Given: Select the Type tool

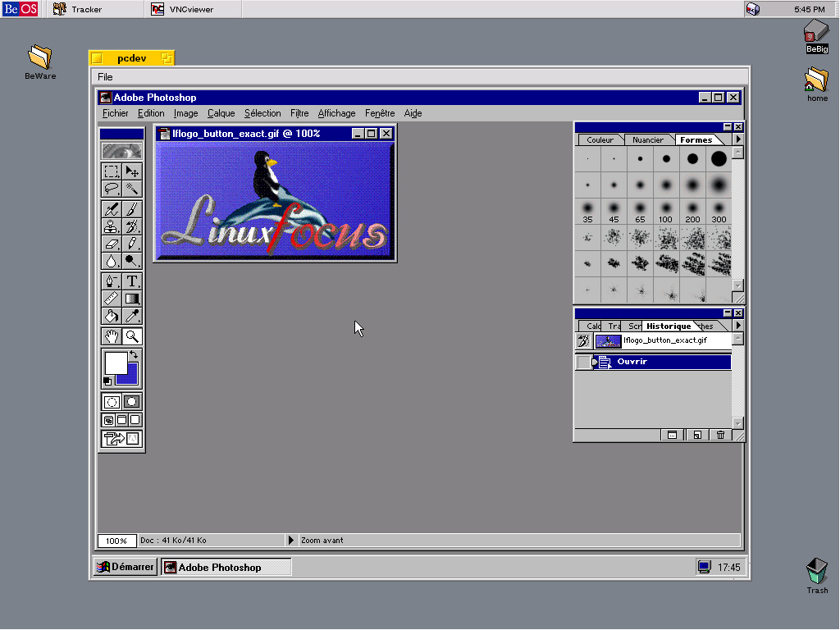Looking at the screenshot, I should pyautogui.click(x=132, y=281).
